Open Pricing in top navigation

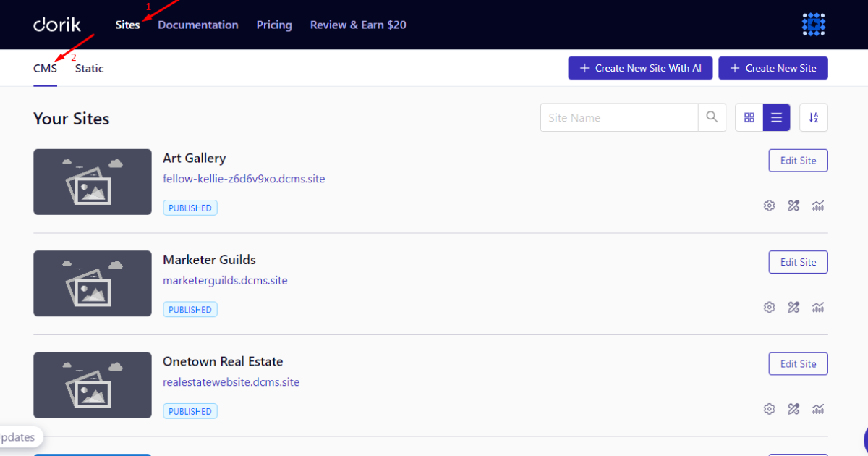point(274,25)
